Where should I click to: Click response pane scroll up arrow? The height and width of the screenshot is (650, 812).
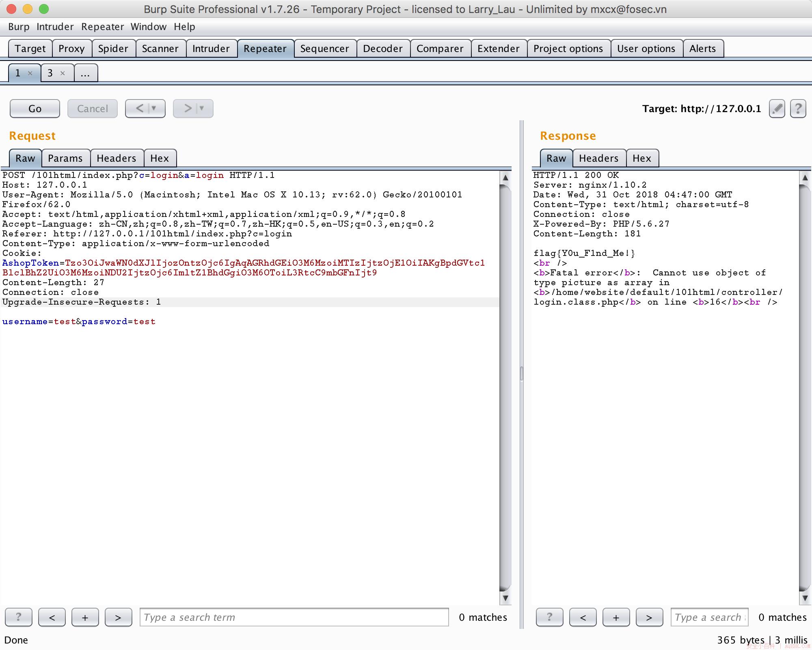click(x=805, y=178)
